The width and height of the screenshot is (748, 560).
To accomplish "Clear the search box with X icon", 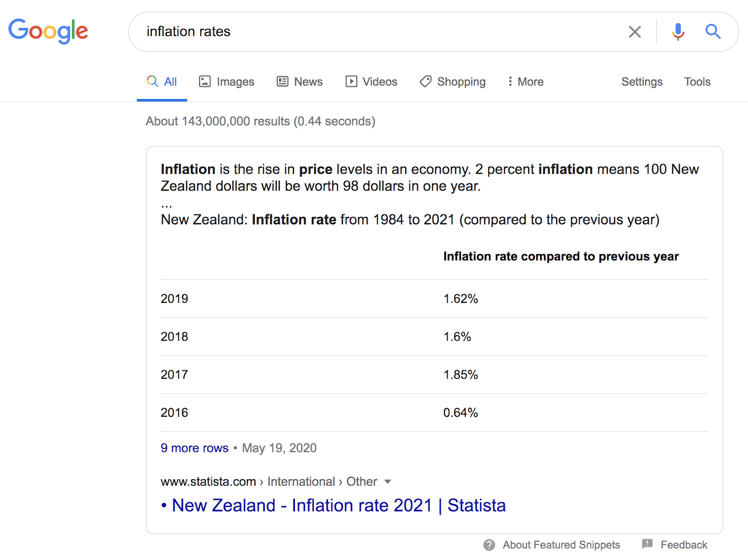I will 634,32.
